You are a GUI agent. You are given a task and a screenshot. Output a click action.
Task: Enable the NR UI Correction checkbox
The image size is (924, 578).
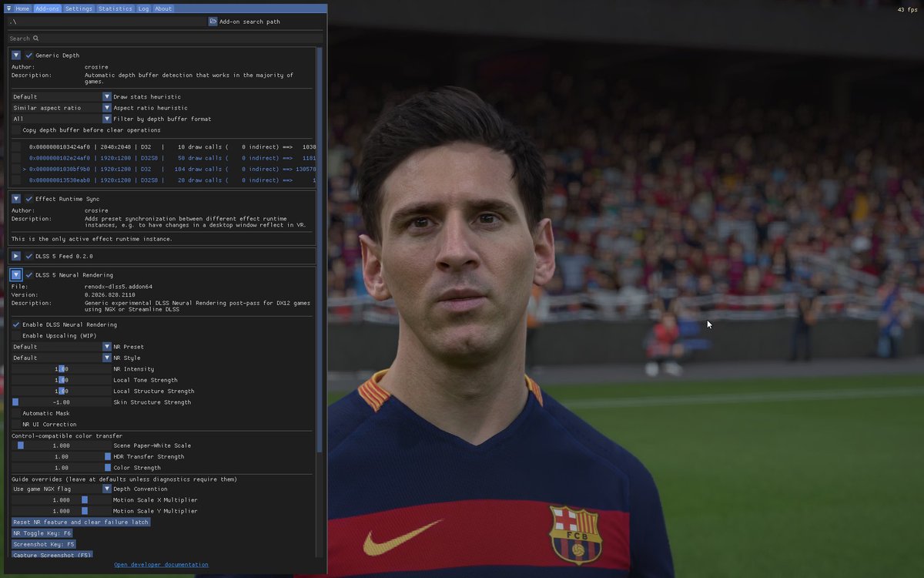[x=16, y=425]
